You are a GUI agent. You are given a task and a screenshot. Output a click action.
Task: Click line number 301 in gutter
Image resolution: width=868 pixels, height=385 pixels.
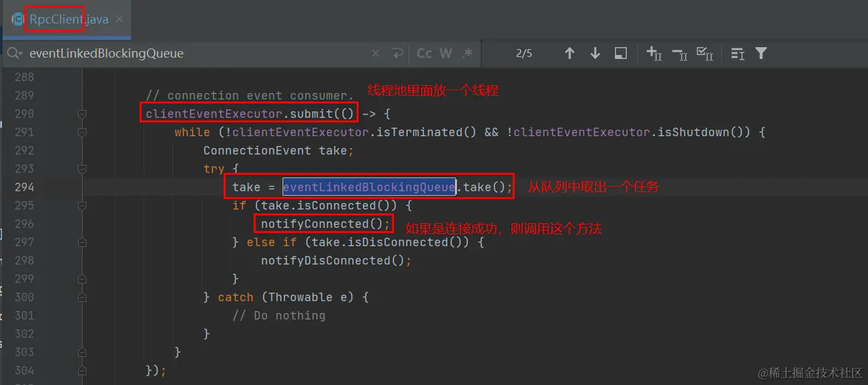point(24,316)
